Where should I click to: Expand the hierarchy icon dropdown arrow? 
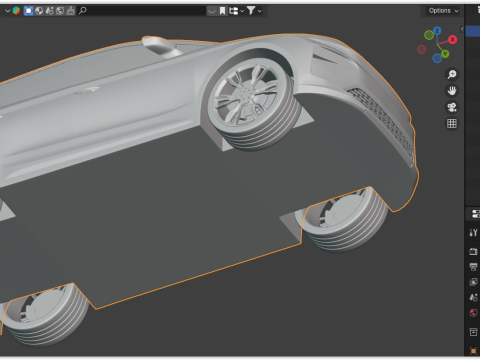(x=242, y=11)
